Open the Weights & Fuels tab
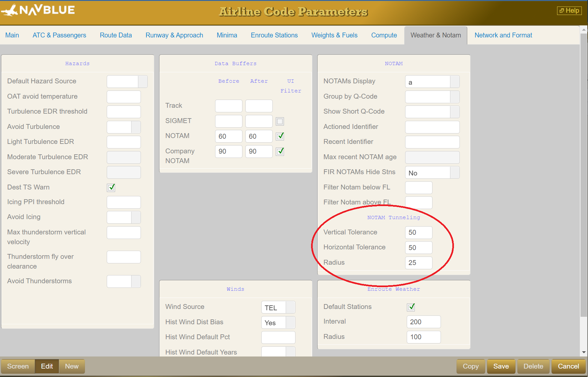Screen dimensions: 588x377 click(x=335, y=35)
